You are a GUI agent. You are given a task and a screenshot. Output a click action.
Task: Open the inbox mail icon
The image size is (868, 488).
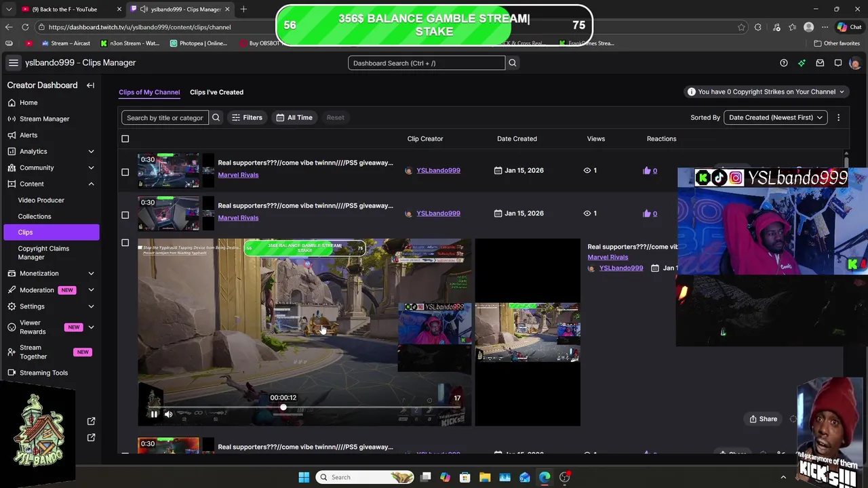tap(820, 63)
